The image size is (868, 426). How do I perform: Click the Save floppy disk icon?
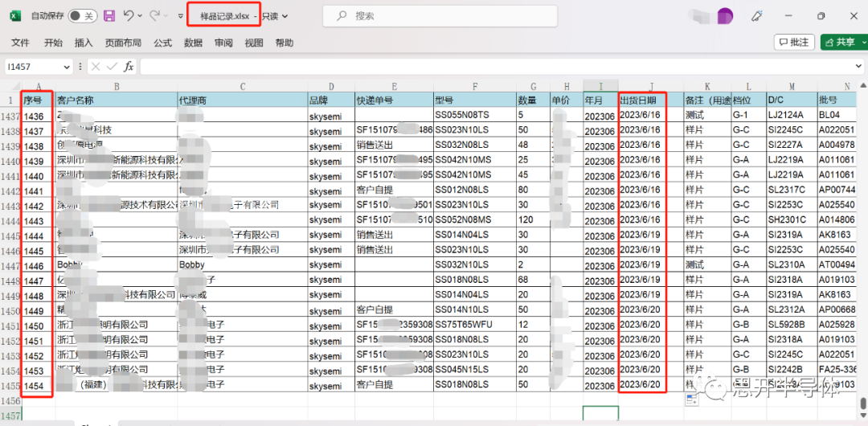(109, 16)
